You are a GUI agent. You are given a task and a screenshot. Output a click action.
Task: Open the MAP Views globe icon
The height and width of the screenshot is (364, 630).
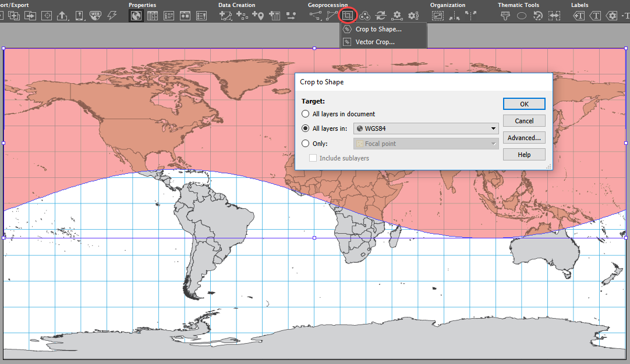tap(136, 16)
